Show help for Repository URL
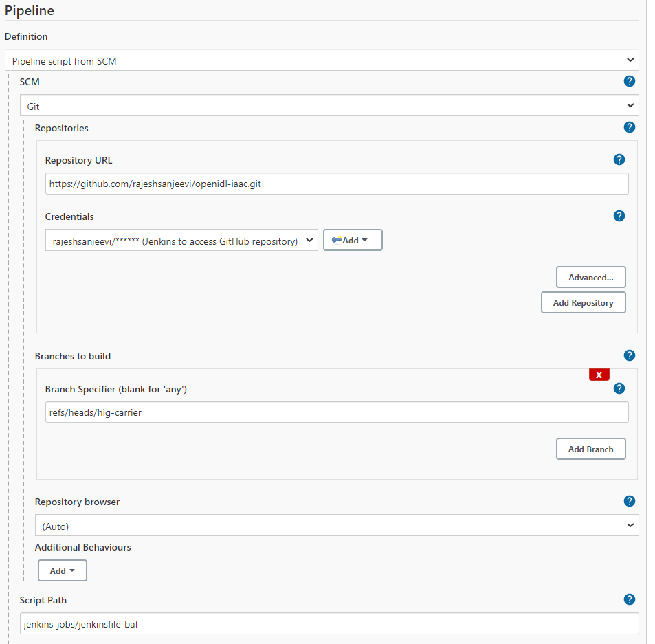 tap(619, 159)
